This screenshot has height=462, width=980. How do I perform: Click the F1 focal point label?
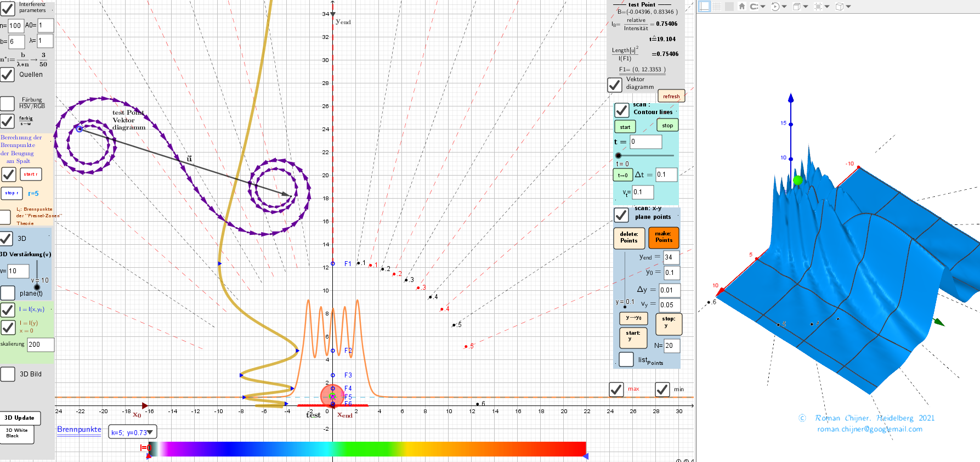click(x=348, y=264)
